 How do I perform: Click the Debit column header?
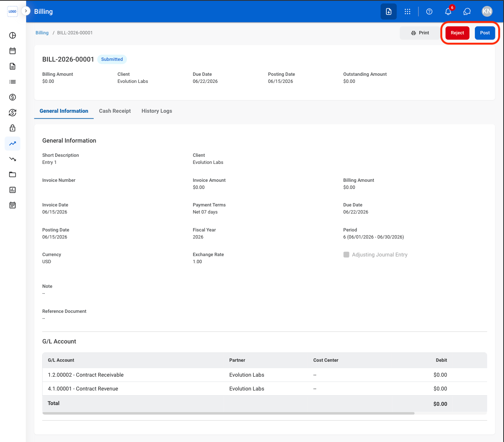441,360
